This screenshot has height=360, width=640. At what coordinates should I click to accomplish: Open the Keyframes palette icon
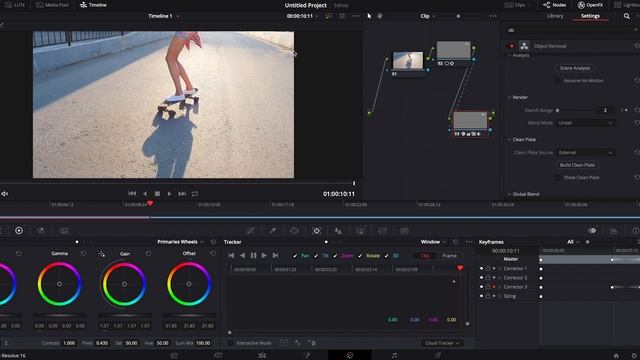coord(591,231)
